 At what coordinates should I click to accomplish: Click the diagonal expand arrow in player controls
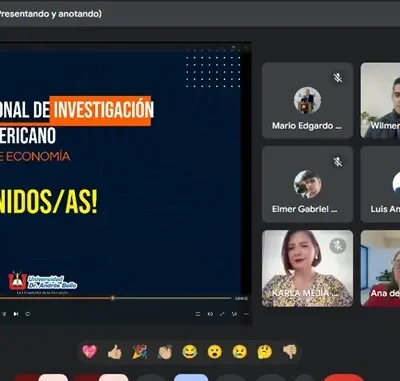point(222,314)
